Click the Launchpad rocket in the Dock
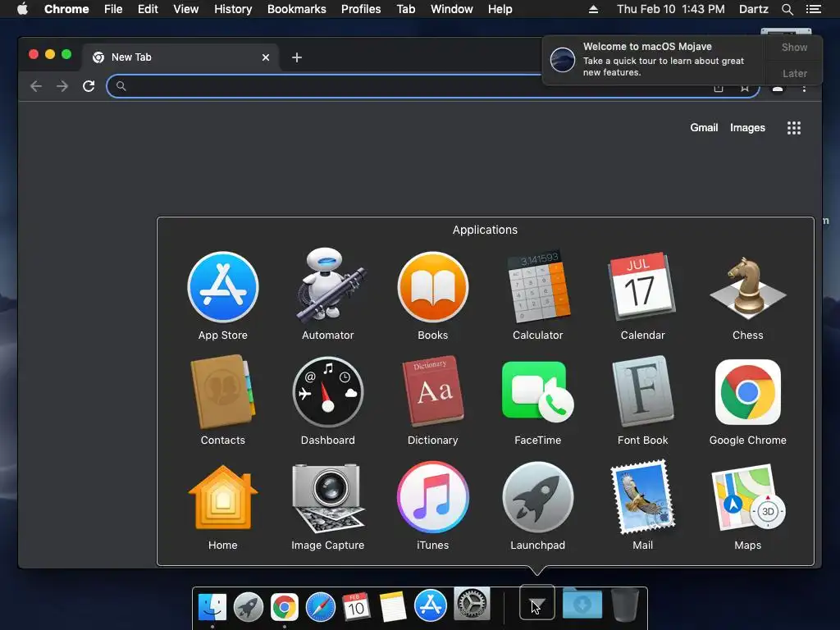 pyautogui.click(x=249, y=607)
